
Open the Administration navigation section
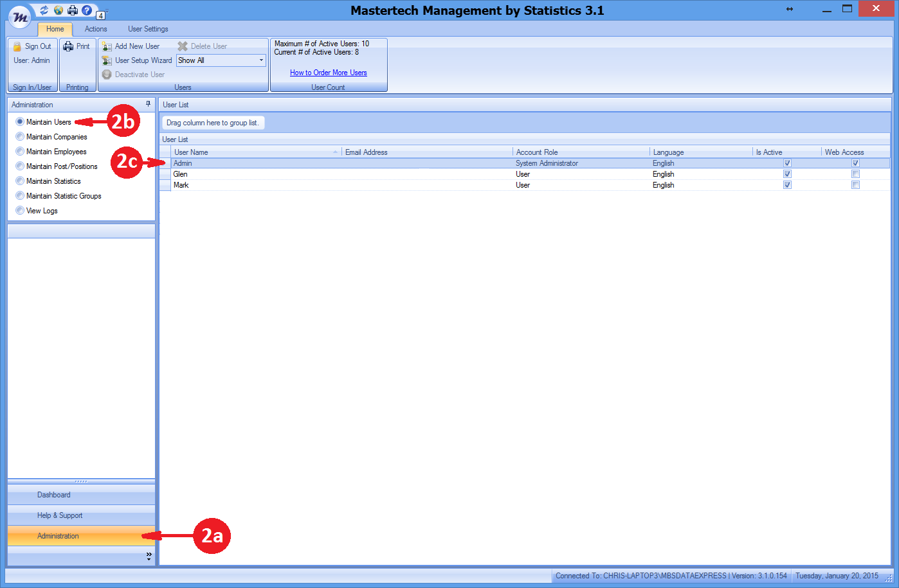(81, 536)
